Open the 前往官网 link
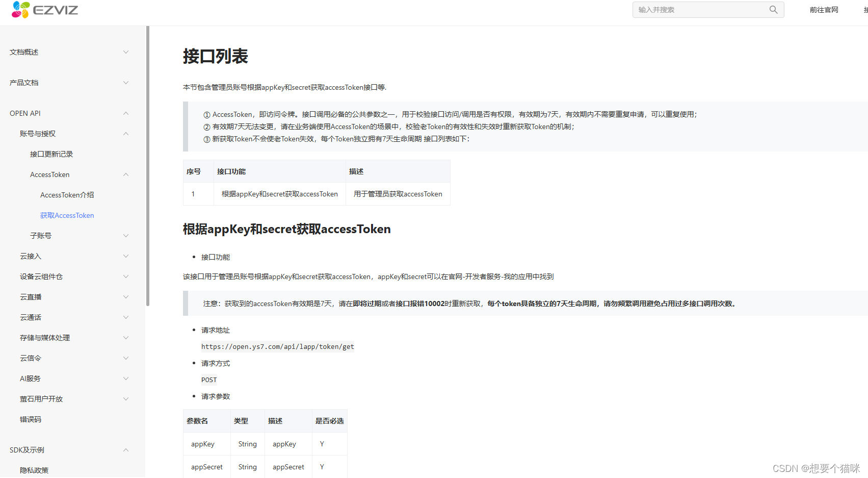868x478 pixels. (824, 10)
